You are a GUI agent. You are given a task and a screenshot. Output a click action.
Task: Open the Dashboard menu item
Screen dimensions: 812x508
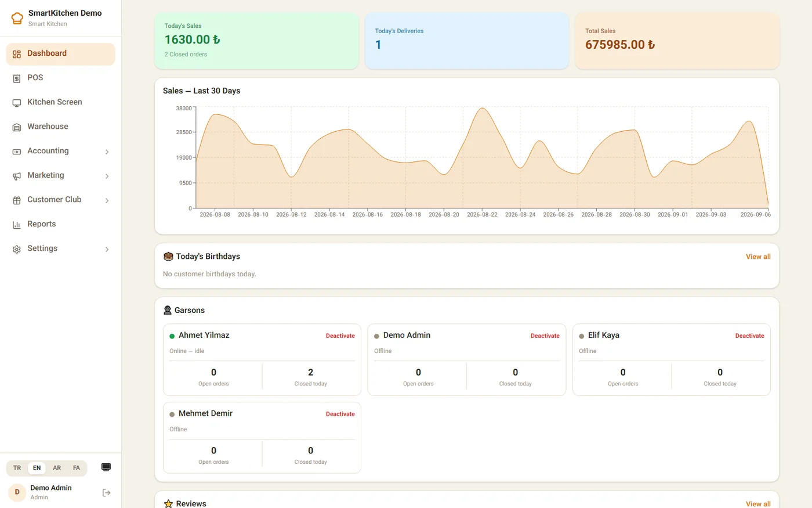(60, 54)
